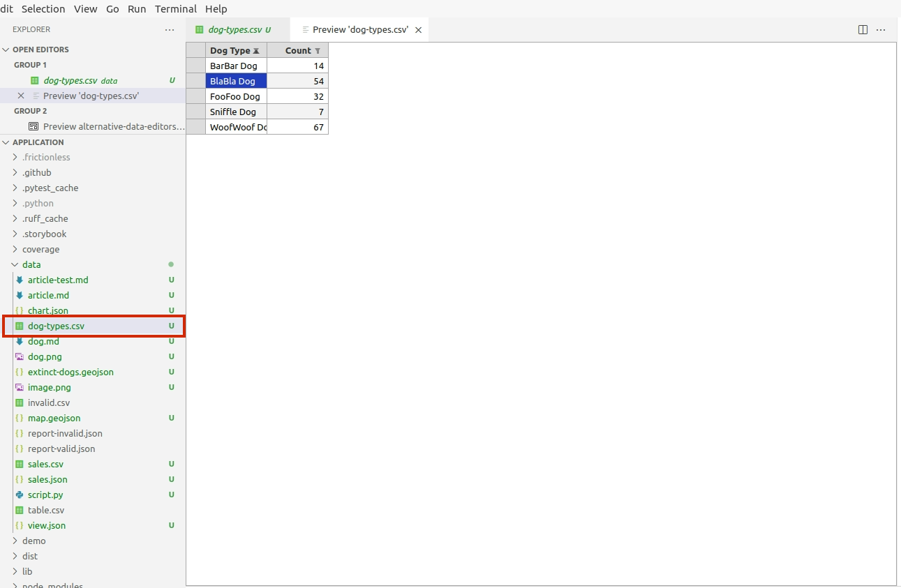Click the image icon beside dog.png

pyautogui.click(x=19, y=356)
